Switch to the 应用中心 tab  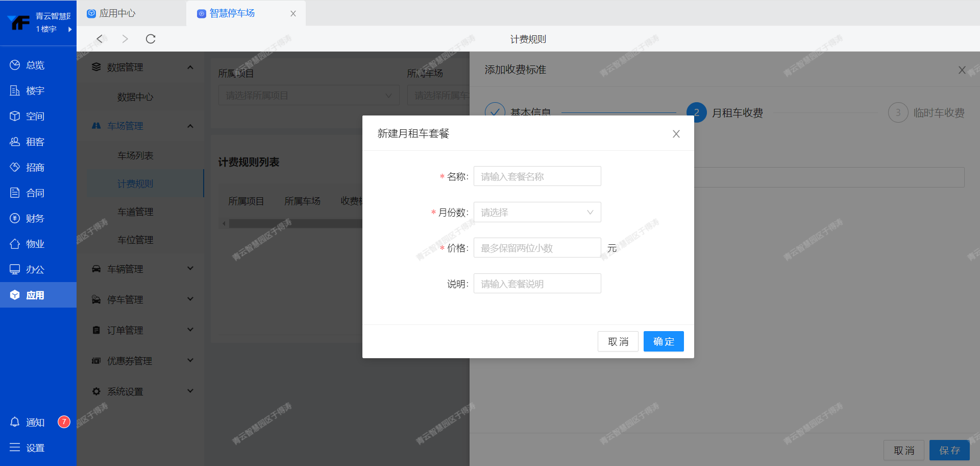(117, 13)
